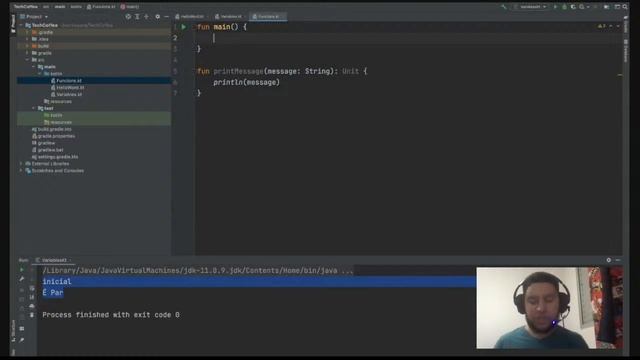640x360 pixels.
Task: Select Variables.kt in the project tree
Action: (x=69, y=95)
